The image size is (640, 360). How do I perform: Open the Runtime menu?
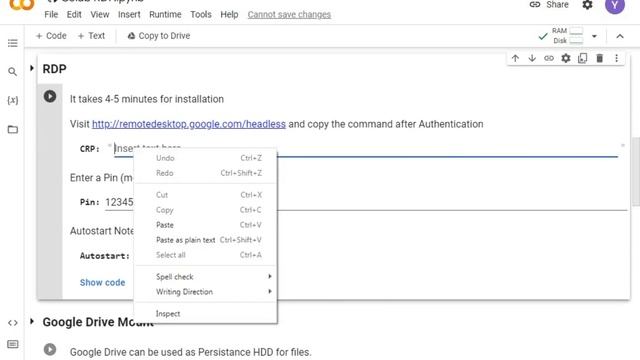tap(165, 15)
